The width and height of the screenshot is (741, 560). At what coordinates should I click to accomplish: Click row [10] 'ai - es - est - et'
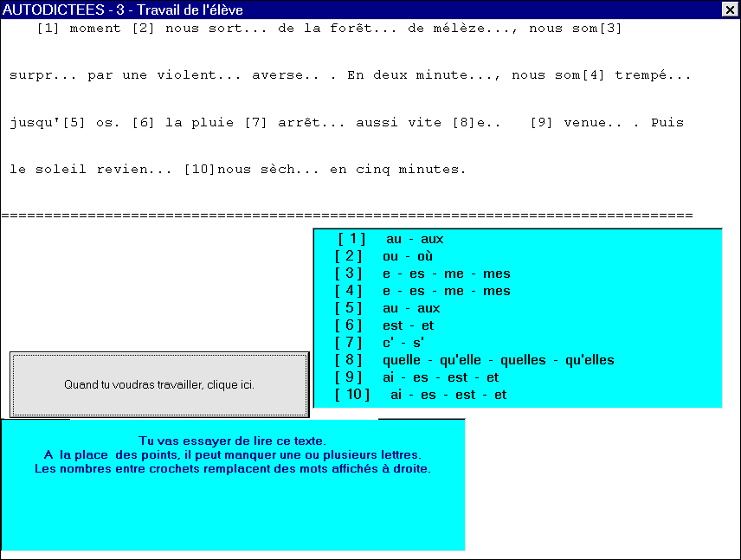coord(422,395)
